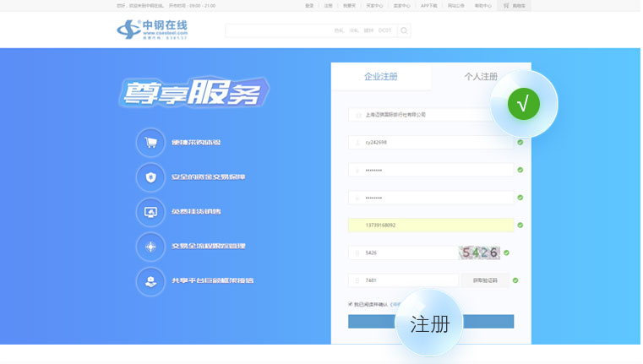This screenshot has height=364, width=643.
Task: Click the phone number field 13739168092
Action: pyautogui.click(x=431, y=225)
